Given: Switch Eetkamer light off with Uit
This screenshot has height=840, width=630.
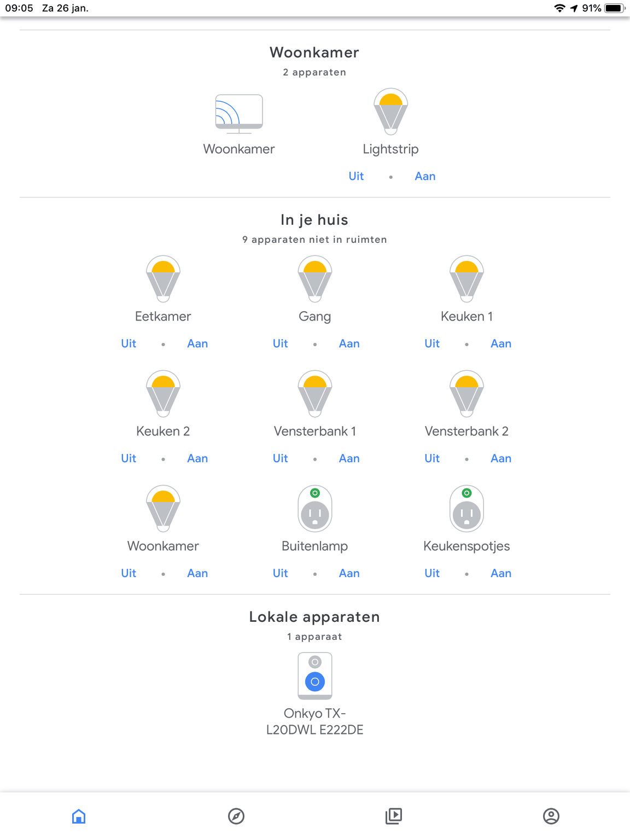Looking at the screenshot, I should click(129, 343).
